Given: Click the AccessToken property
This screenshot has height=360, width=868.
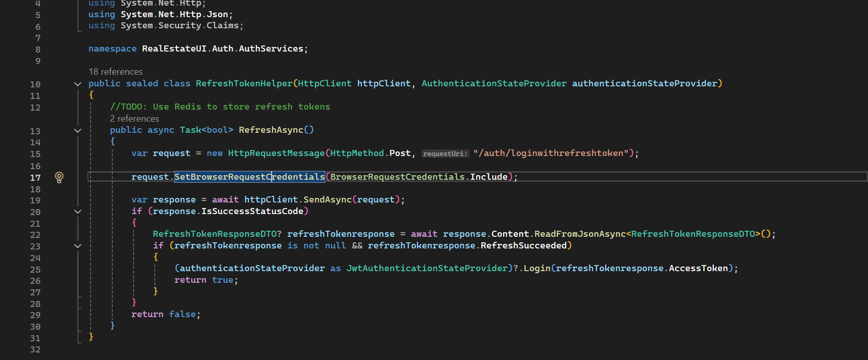Looking at the screenshot, I should [x=698, y=268].
